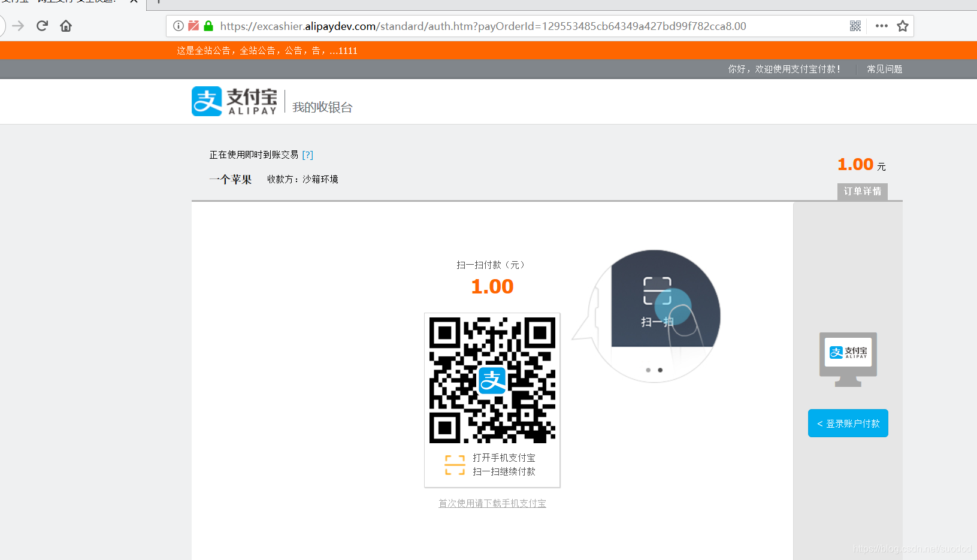Click 打开手机支付宝 instruction text

[504, 458]
